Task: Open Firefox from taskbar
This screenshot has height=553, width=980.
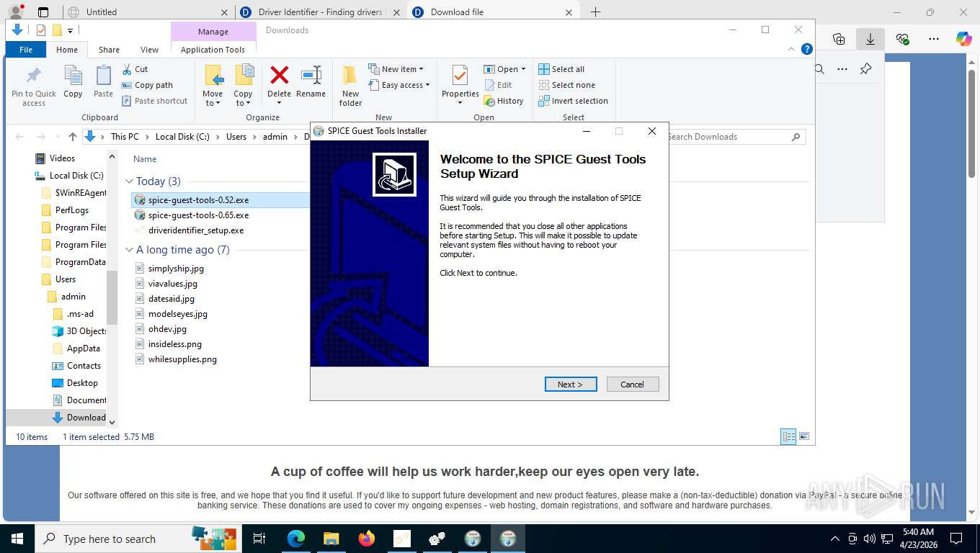Action: 367,539
